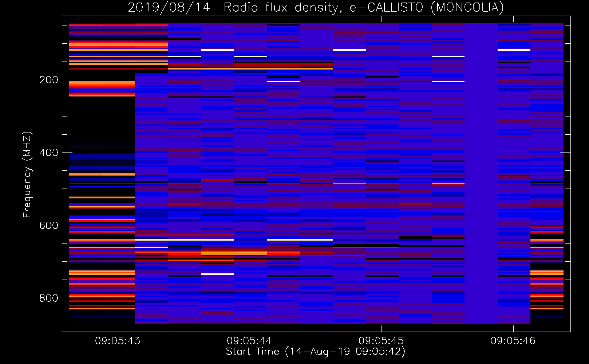The image size is (589, 364).
Task: Click the 200 frequency tick label
Action: [49, 80]
